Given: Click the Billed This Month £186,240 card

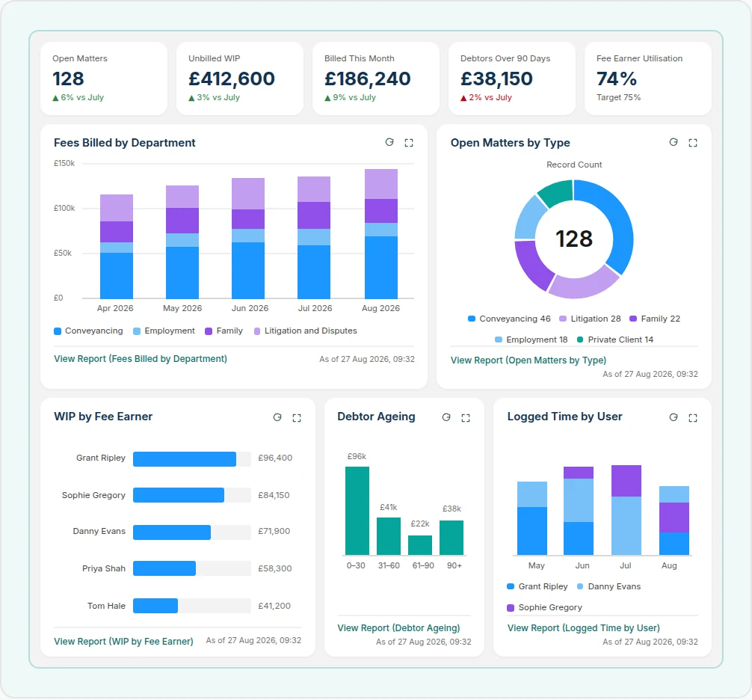Looking at the screenshot, I should point(376,79).
